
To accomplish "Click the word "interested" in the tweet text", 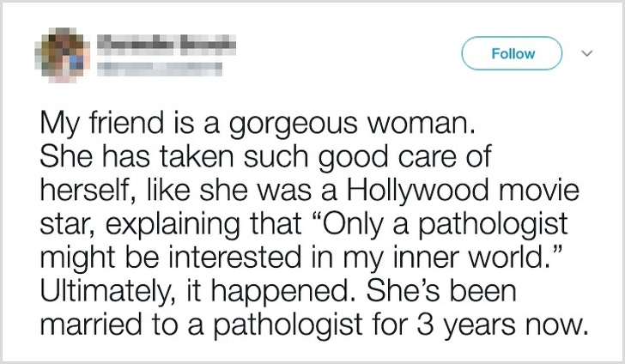I will click(235, 258).
